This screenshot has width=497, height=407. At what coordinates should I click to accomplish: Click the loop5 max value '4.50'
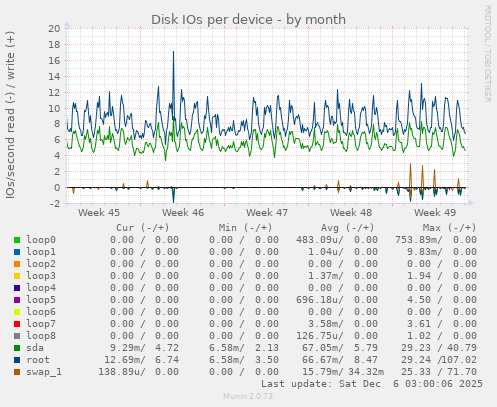coord(419,300)
